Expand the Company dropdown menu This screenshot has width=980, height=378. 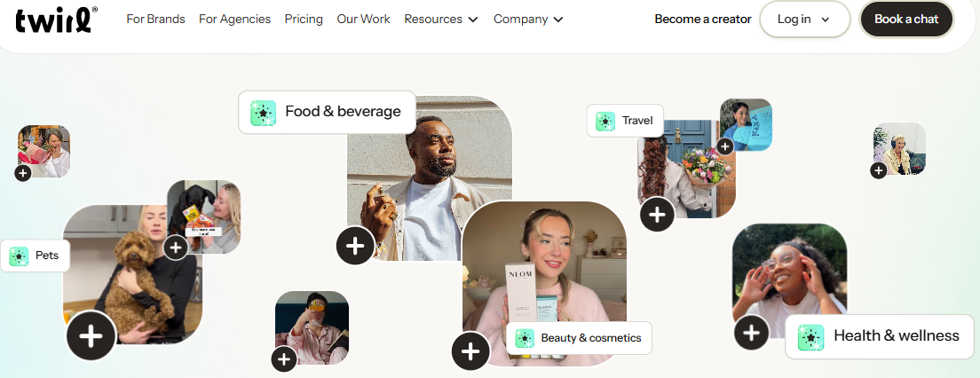(527, 19)
